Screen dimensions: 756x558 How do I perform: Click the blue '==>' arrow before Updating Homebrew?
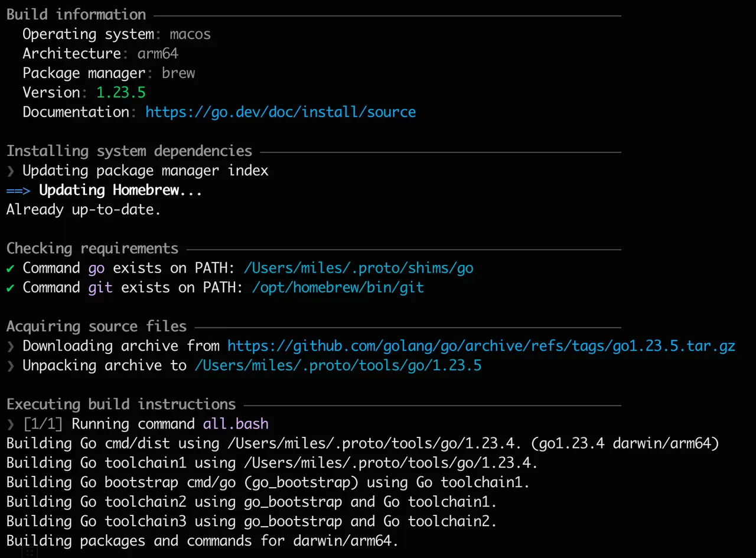(x=18, y=190)
